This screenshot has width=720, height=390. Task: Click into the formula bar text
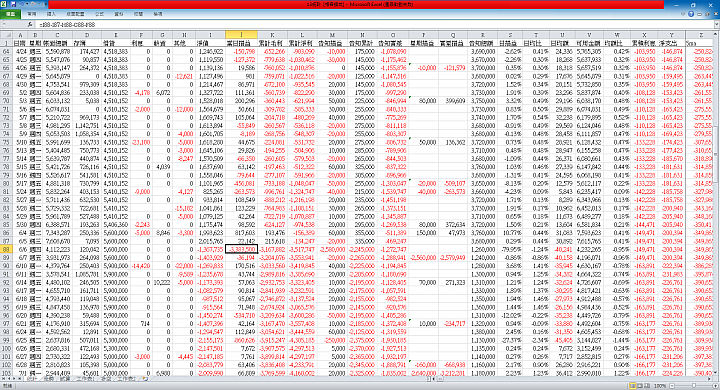click(x=67, y=24)
